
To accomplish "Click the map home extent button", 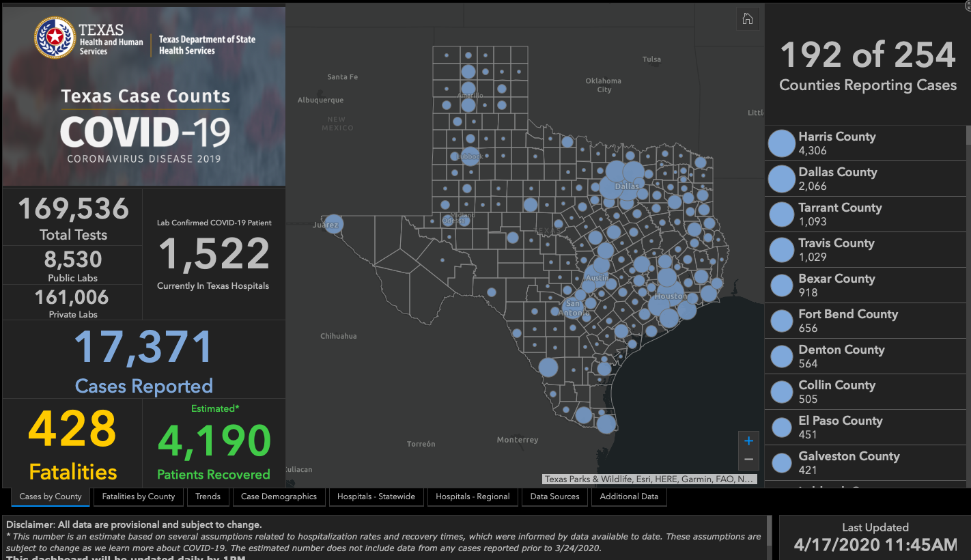I will pos(748,19).
